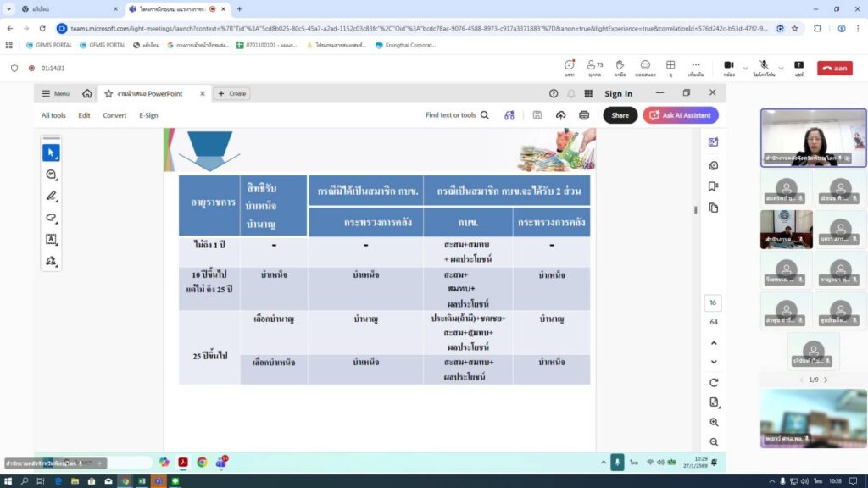Click the Ask AI Assistant button
Image resolution: width=868 pixels, height=488 pixels.
tap(681, 115)
